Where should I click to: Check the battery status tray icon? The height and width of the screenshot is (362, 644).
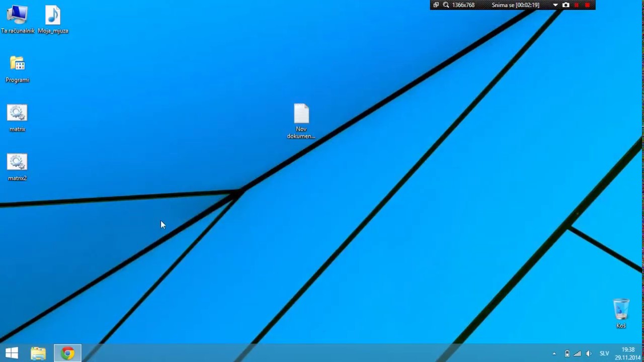tap(567, 354)
